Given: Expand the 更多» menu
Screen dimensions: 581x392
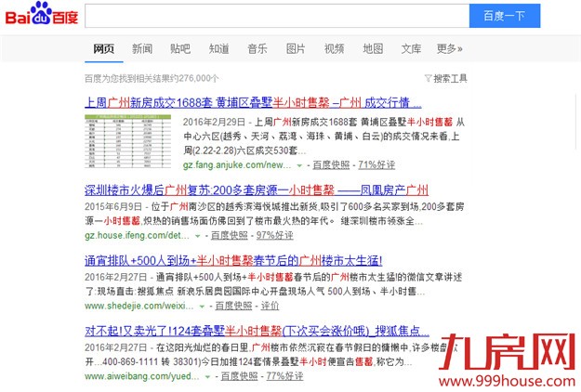Looking at the screenshot, I should pyautogui.click(x=449, y=49).
